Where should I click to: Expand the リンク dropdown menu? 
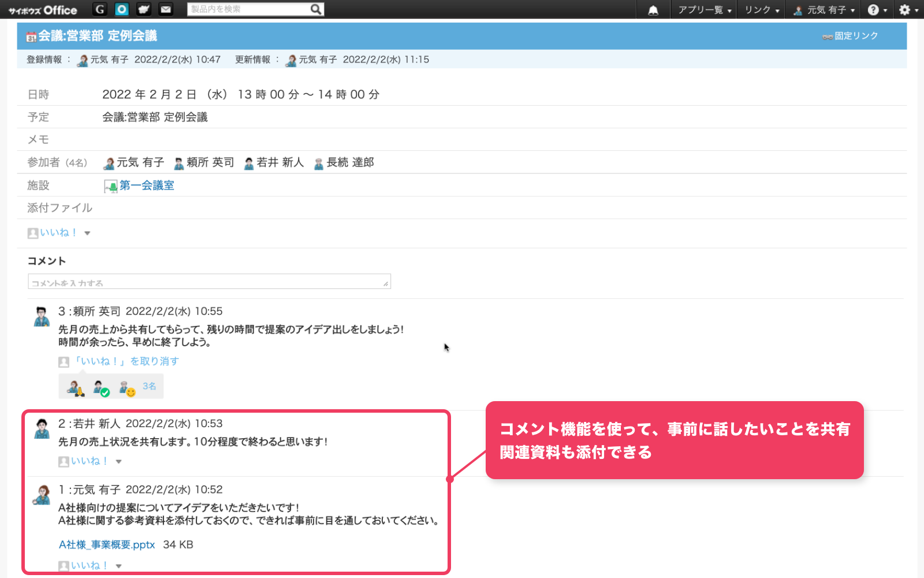(761, 10)
